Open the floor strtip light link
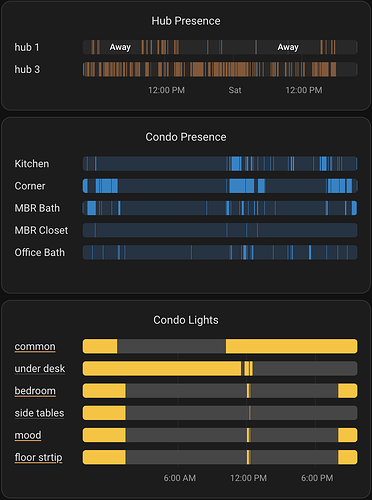372x500 pixels. pos(38,457)
